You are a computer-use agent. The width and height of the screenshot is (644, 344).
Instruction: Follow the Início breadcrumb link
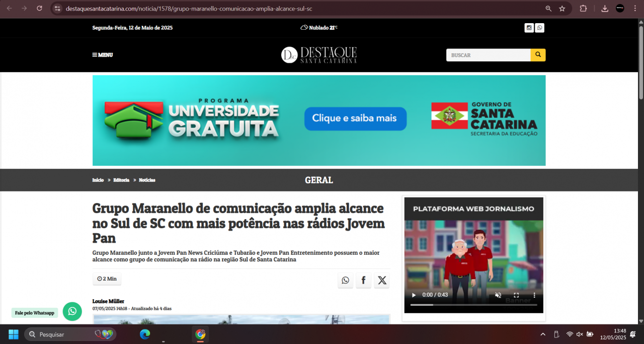(x=98, y=180)
